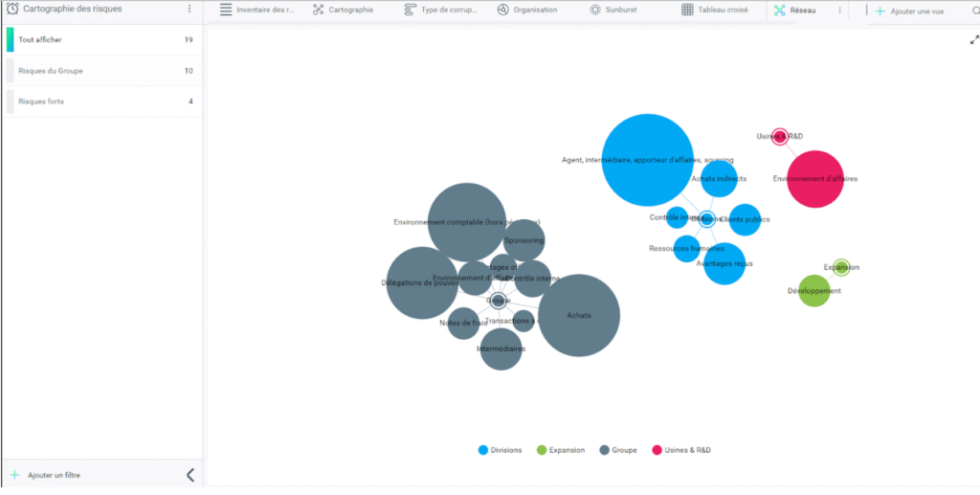
Task: Click the Inventaire list view icon
Action: (x=226, y=10)
